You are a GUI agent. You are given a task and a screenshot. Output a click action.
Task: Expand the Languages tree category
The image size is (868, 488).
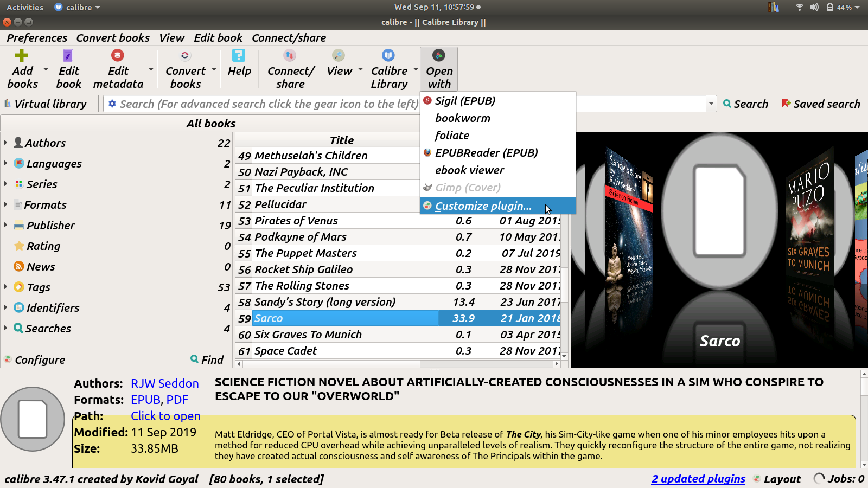tap(5, 163)
